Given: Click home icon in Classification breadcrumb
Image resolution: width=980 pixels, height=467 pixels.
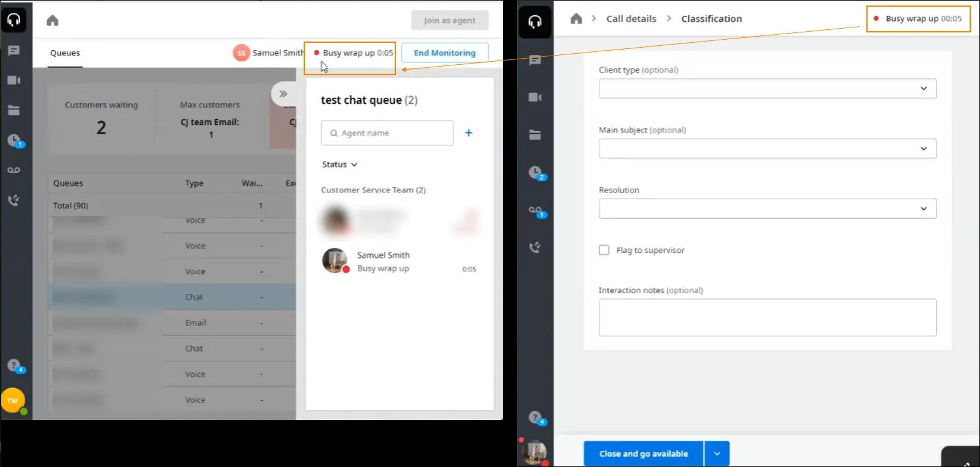Looking at the screenshot, I should [x=576, y=19].
